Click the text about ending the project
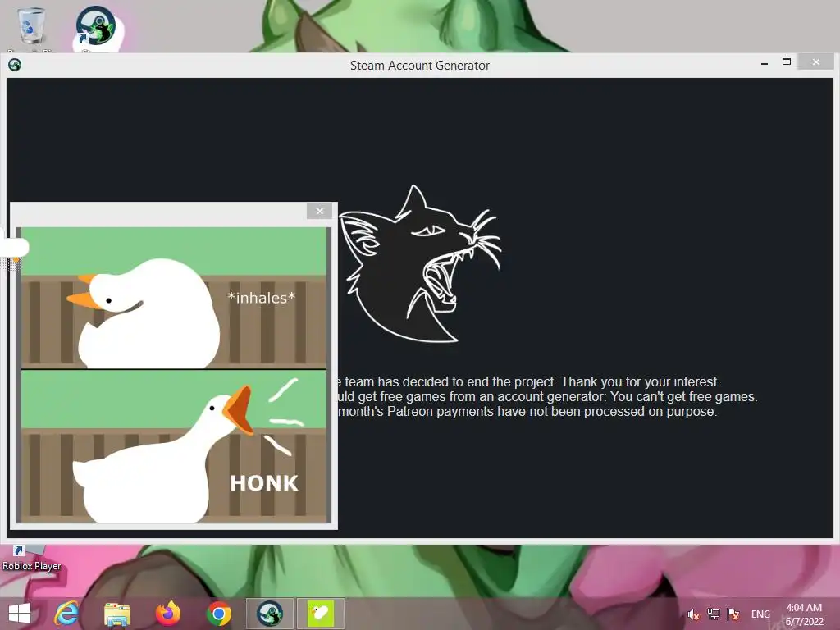The width and height of the screenshot is (840, 630). tap(527, 381)
